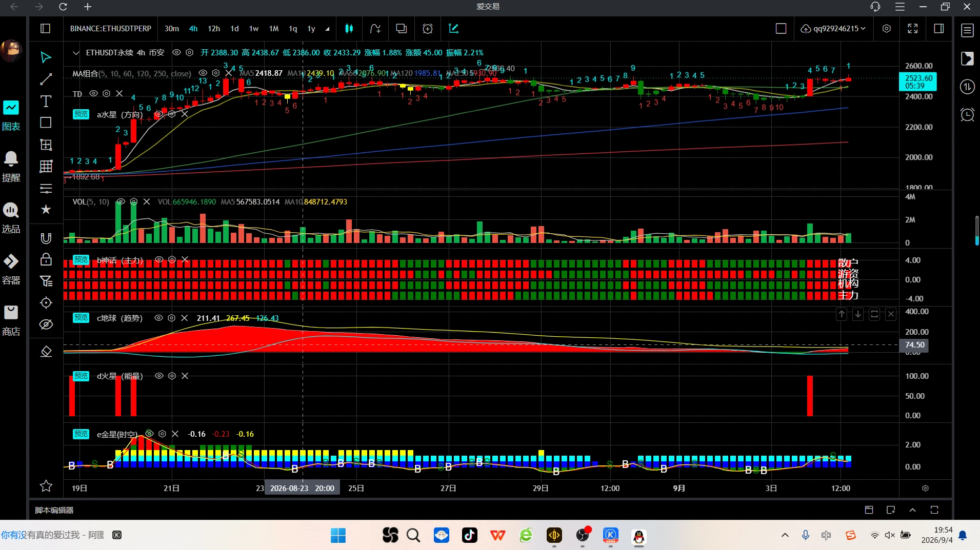The image size is (980, 550).
Task: Click the chart layout icon in toolbar
Action: coord(402,29)
